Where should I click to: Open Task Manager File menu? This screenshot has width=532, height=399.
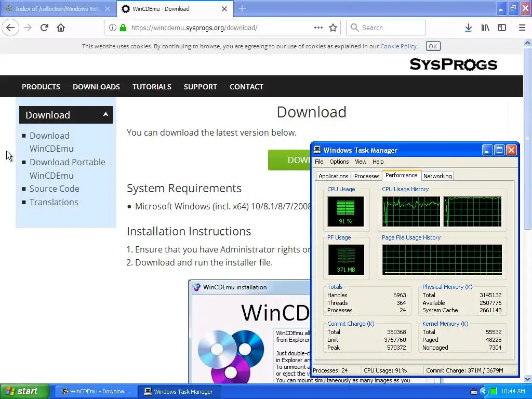click(319, 162)
